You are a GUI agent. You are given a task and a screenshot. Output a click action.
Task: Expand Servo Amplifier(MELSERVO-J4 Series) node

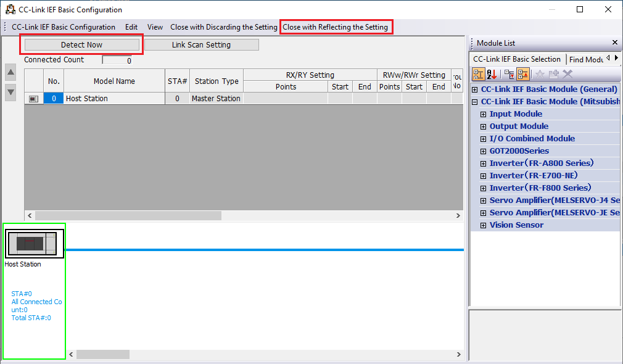coord(483,201)
